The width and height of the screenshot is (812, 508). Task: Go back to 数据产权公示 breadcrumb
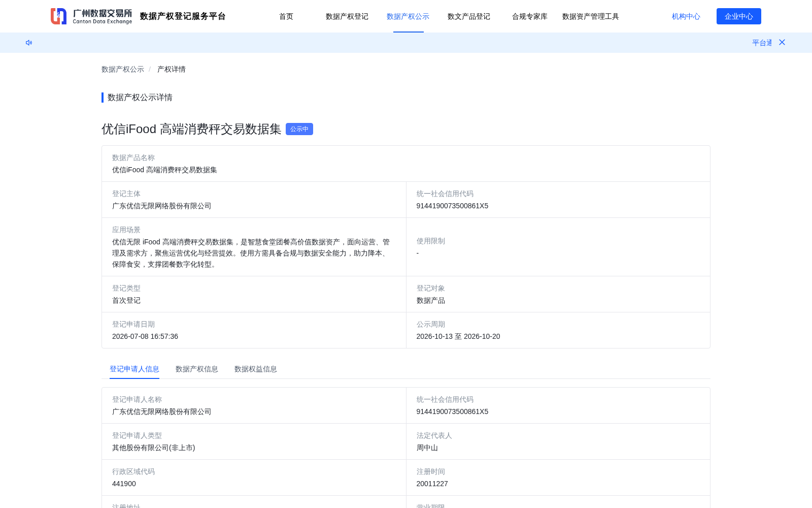pyautogui.click(x=123, y=69)
